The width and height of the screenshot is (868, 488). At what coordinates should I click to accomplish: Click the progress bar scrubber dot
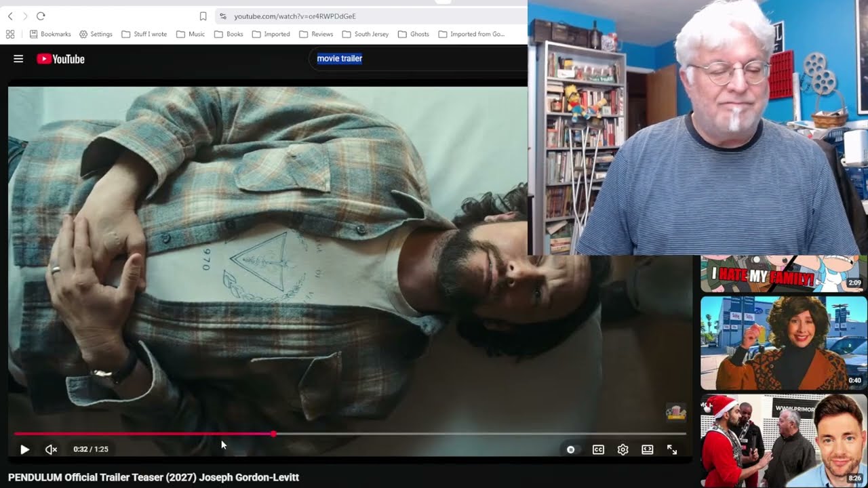[x=273, y=434]
